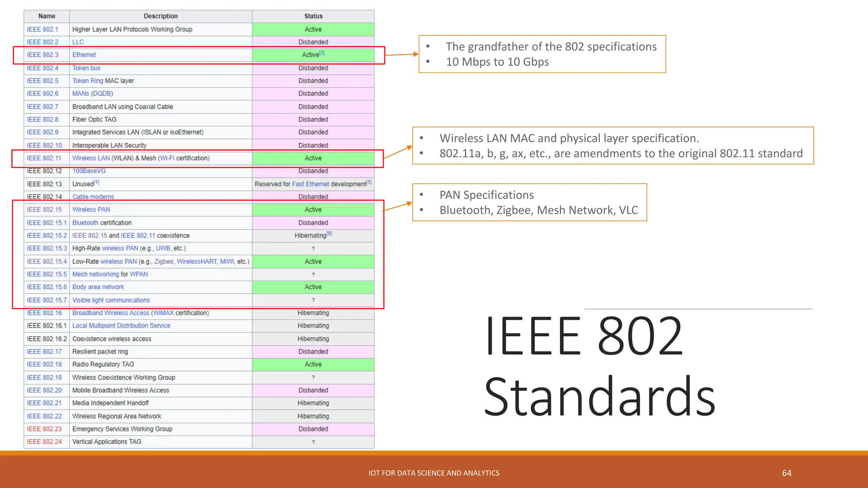Click the UWB link
The image size is (868, 488).
point(163,248)
